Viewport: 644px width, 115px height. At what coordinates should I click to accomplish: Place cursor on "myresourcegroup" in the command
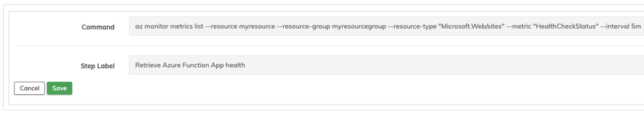[x=359, y=26]
